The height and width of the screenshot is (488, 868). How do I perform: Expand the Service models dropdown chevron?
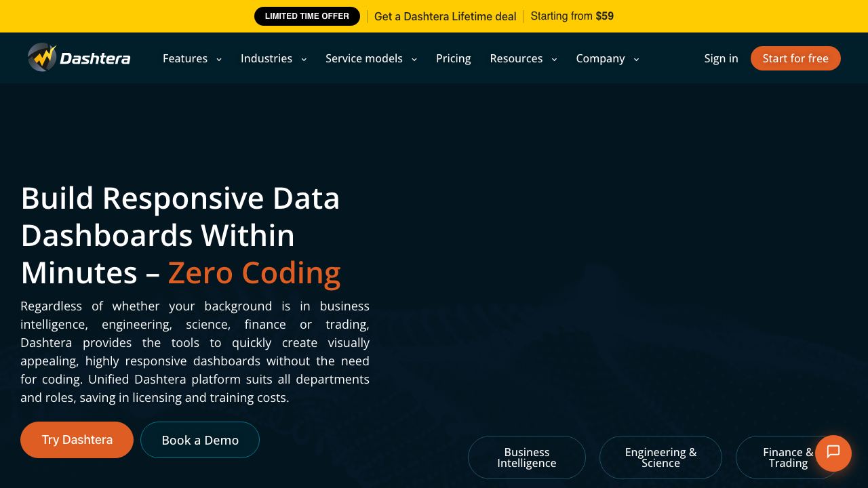414,59
